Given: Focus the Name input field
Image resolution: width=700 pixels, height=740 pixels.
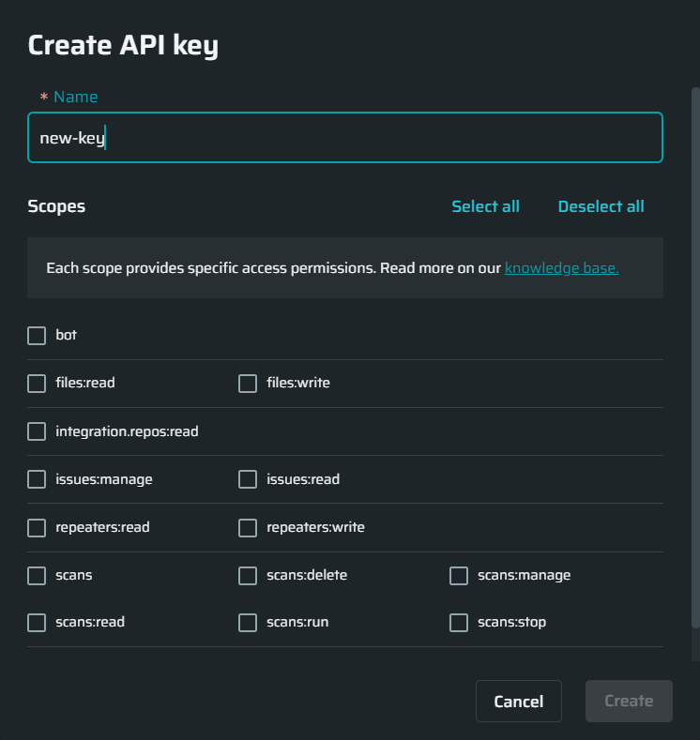Looking at the screenshot, I should tap(345, 137).
